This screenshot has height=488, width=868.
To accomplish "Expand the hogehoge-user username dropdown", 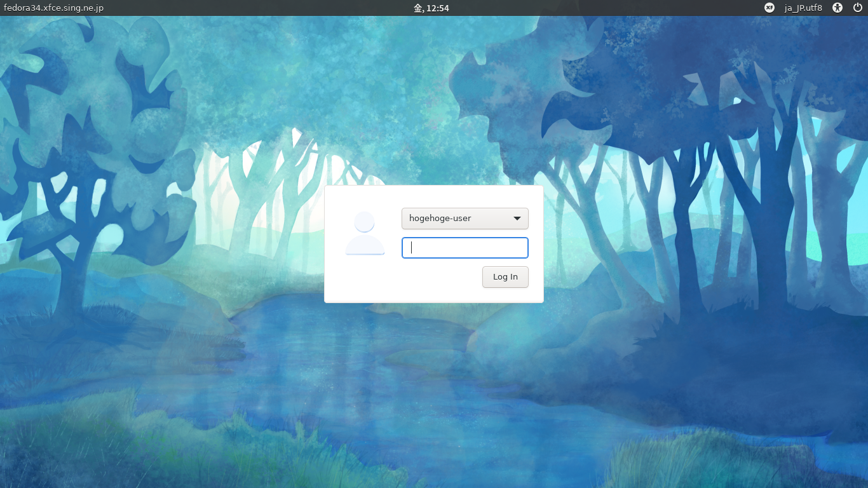I will tap(465, 219).
